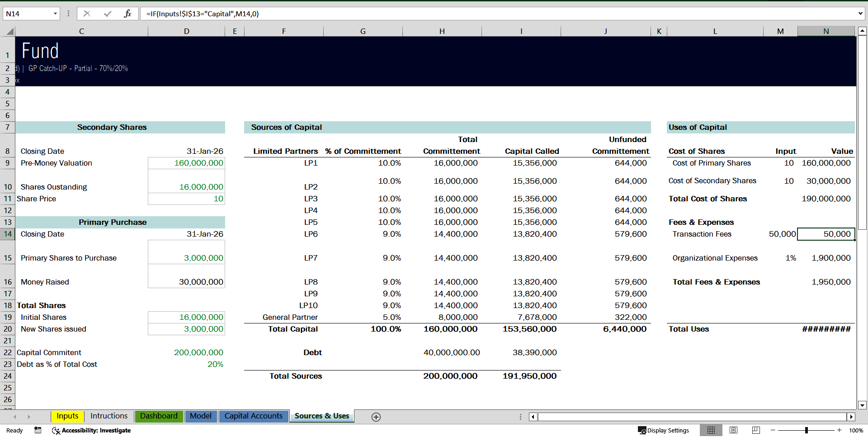Select Capital Commitent value 200,000,000
868x437 pixels.
point(186,352)
